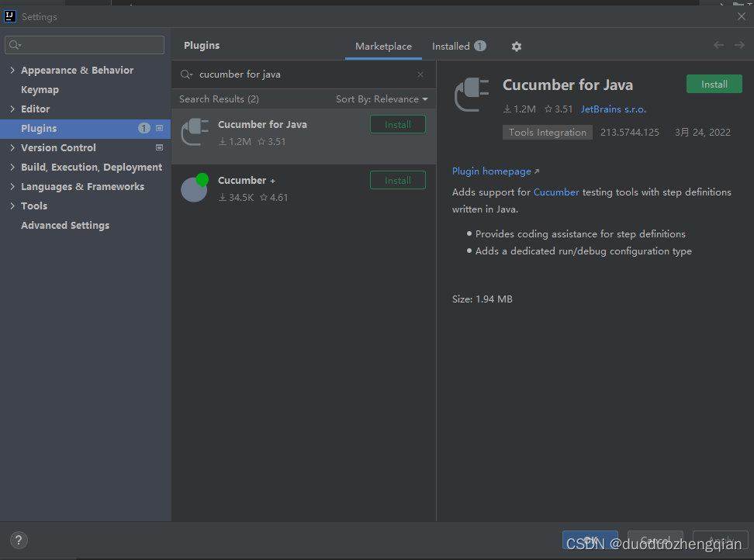754x560 pixels.
Task: Click the plugin search magnifier icon
Action: [x=186, y=74]
